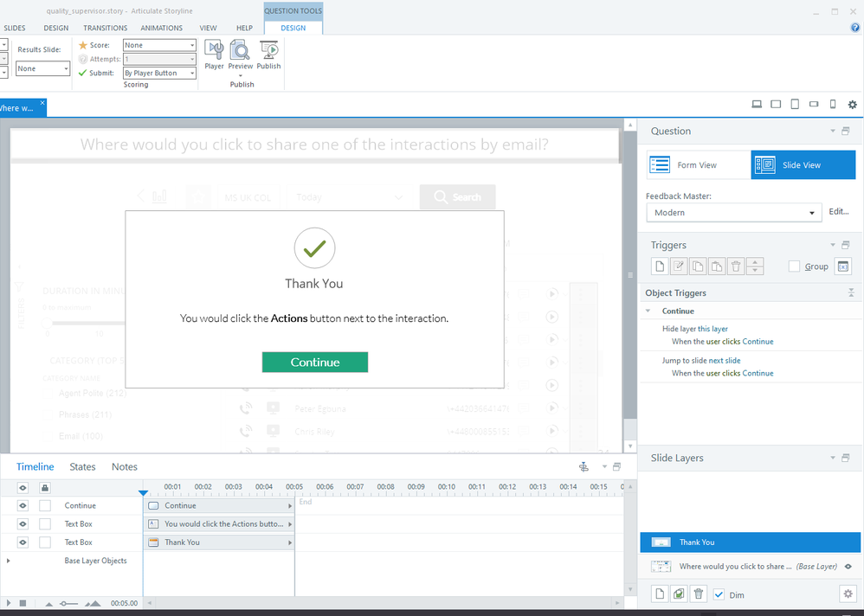Open Preview dropdown arrow

(x=241, y=75)
